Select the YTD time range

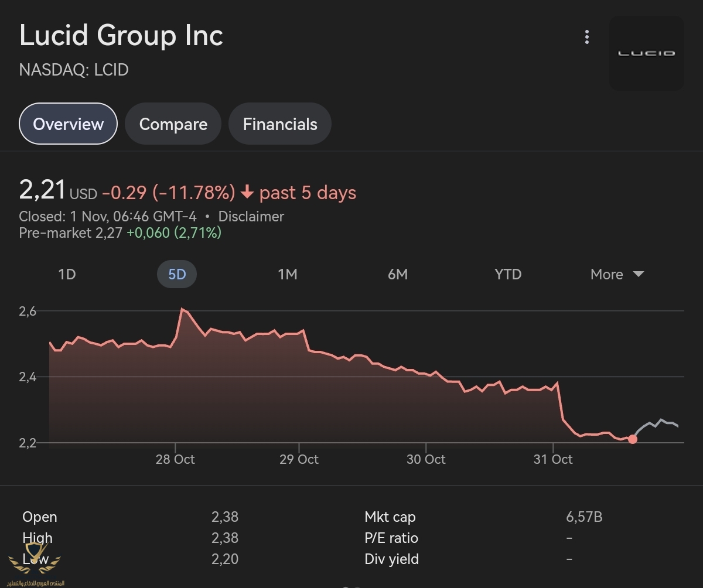[x=507, y=274]
